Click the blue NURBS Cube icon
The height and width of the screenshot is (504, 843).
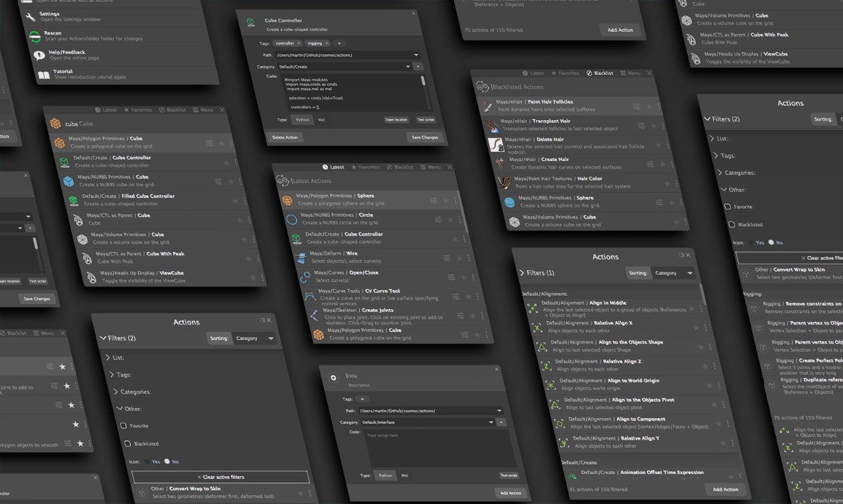[x=68, y=181]
